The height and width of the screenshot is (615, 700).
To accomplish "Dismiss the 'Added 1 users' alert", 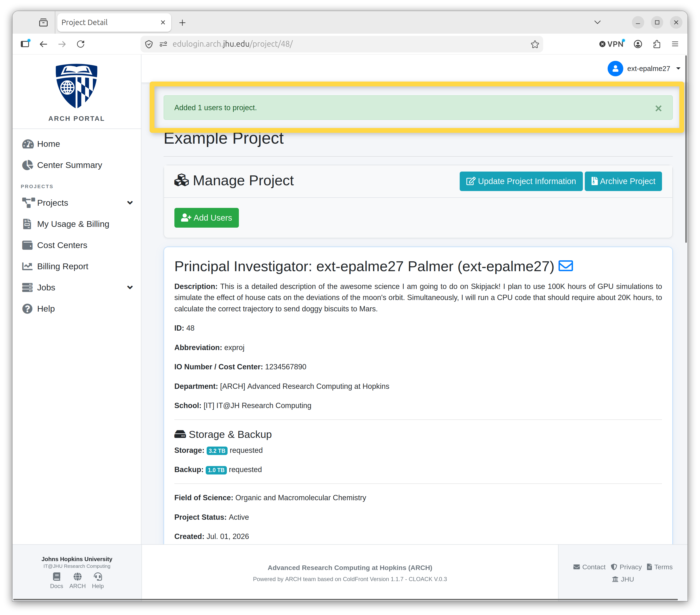I will (x=658, y=108).
